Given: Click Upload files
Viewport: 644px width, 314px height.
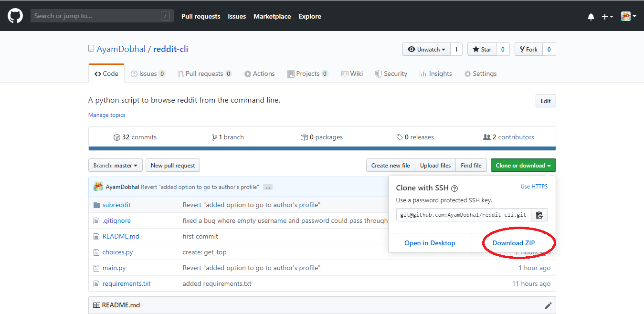Looking at the screenshot, I should tap(435, 166).
